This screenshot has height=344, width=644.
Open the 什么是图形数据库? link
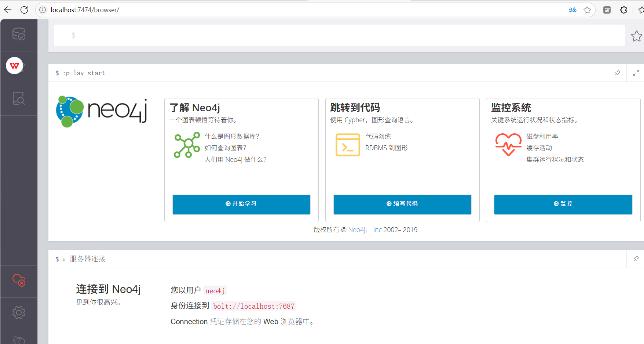[x=232, y=137]
